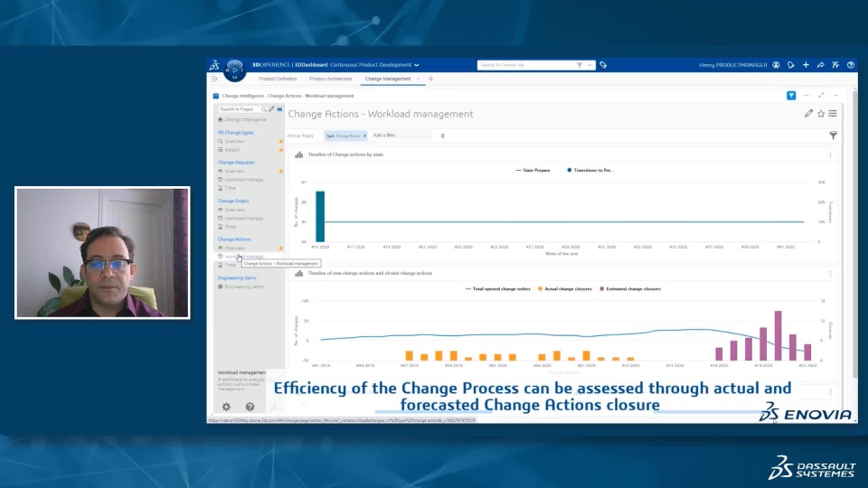This screenshot has width=868, height=488.
Task: Open sidebar help question mark
Action: pyautogui.click(x=250, y=407)
